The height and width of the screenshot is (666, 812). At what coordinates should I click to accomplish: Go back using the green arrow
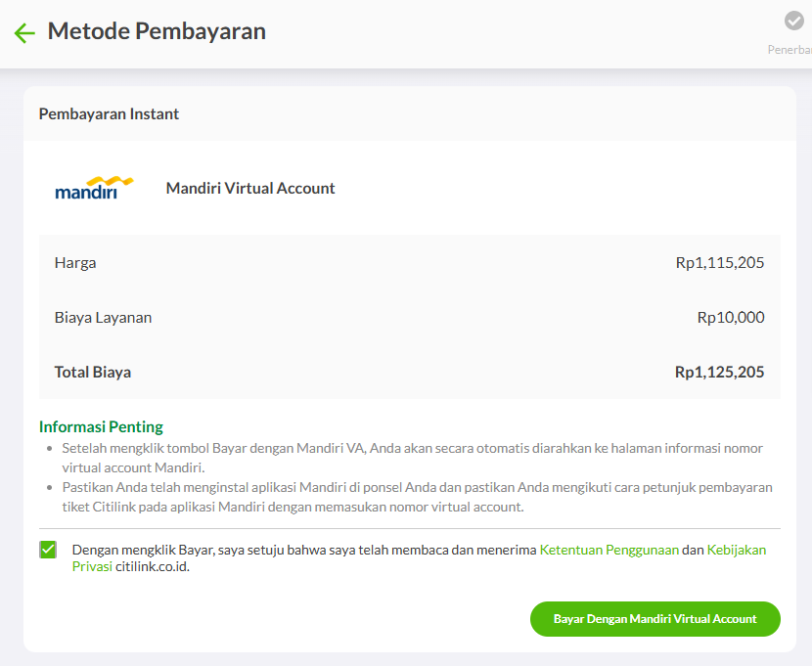point(24,32)
